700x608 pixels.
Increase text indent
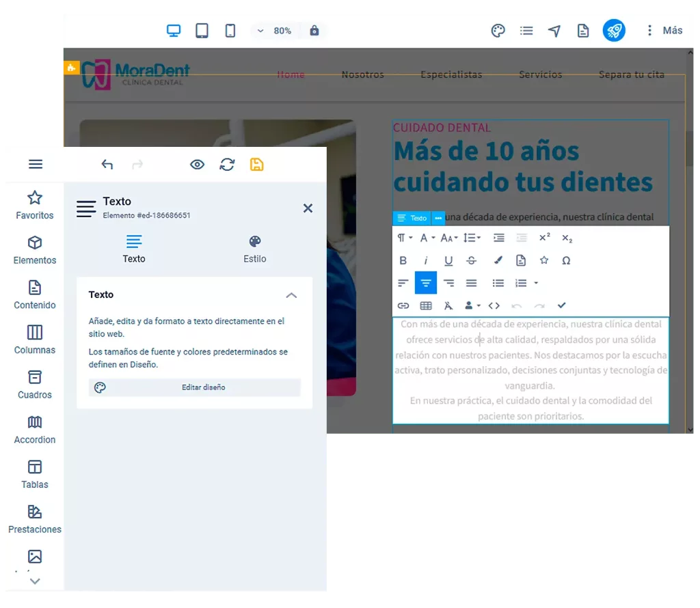(498, 238)
